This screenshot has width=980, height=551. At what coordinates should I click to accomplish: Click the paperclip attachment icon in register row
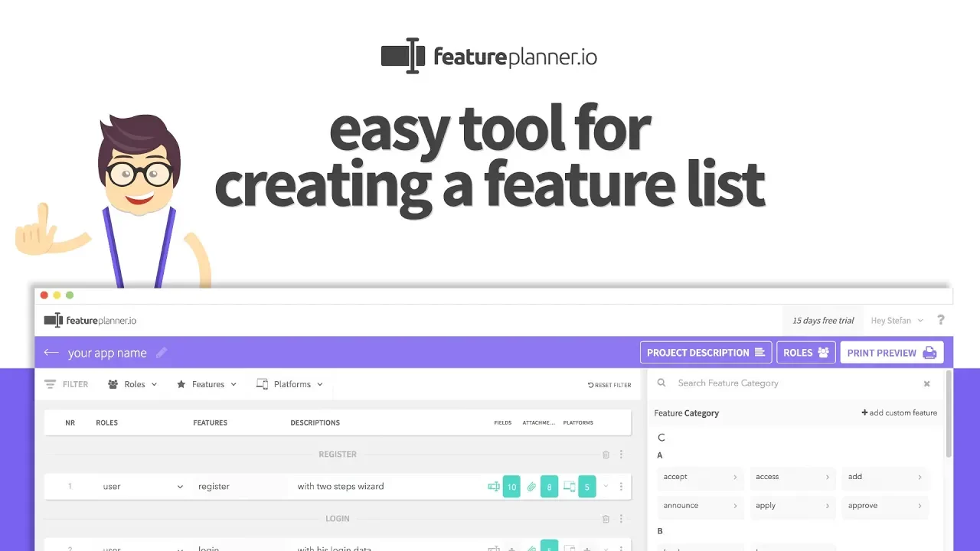coord(531,487)
